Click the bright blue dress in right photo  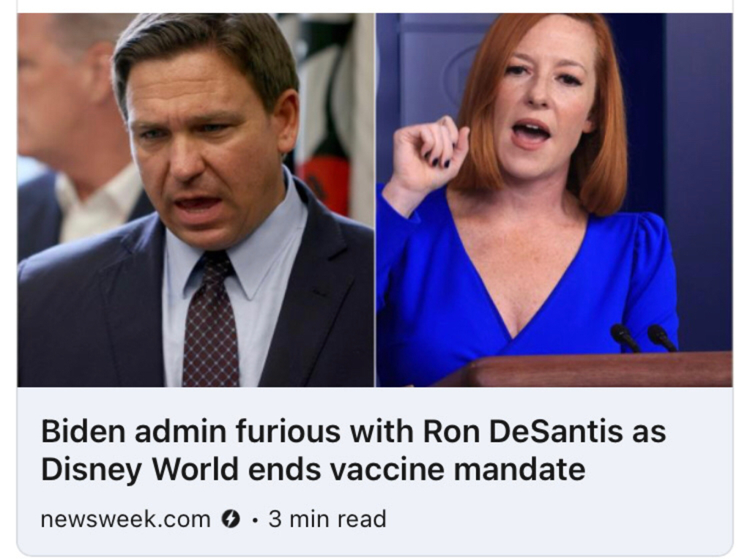526,287
